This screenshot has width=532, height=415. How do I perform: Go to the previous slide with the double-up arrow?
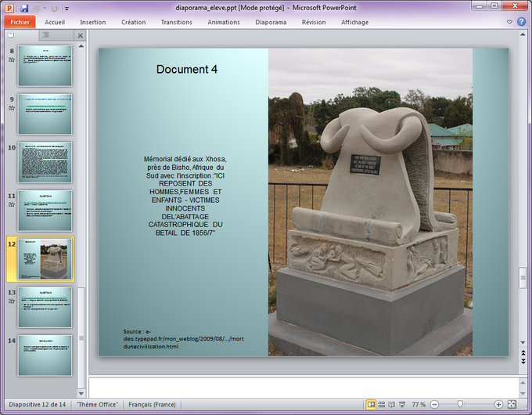[x=523, y=353]
